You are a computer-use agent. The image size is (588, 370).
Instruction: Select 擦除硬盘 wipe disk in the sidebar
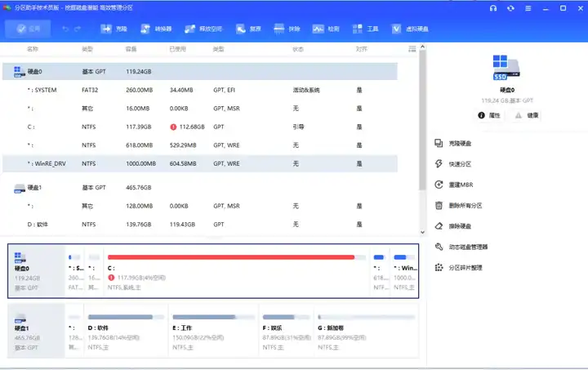[x=453, y=226]
